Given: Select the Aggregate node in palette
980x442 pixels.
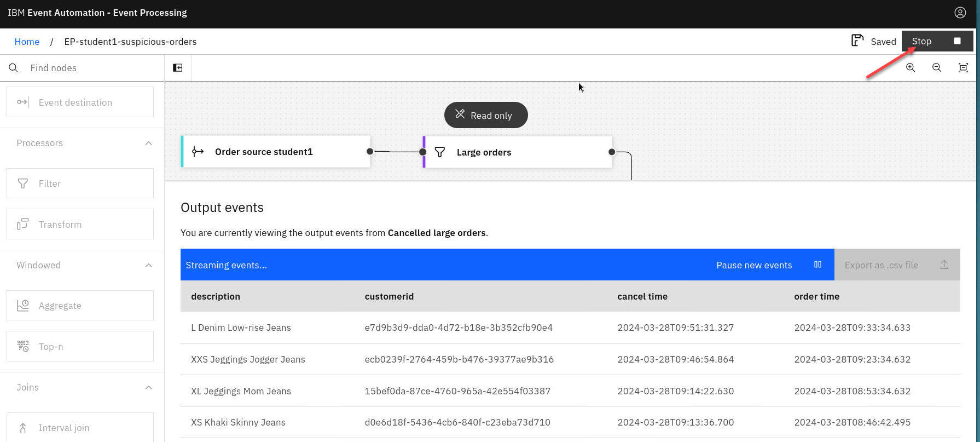Looking at the screenshot, I should pyautogui.click(x=80, y=306).
